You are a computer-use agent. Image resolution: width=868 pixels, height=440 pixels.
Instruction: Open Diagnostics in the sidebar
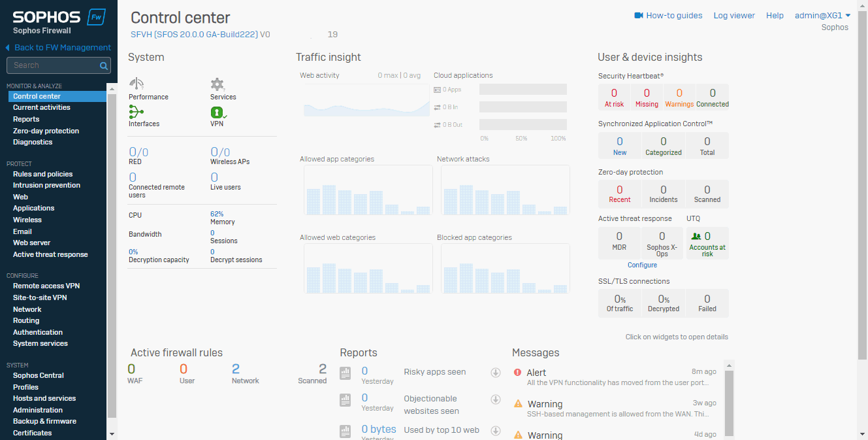point(33,143)
